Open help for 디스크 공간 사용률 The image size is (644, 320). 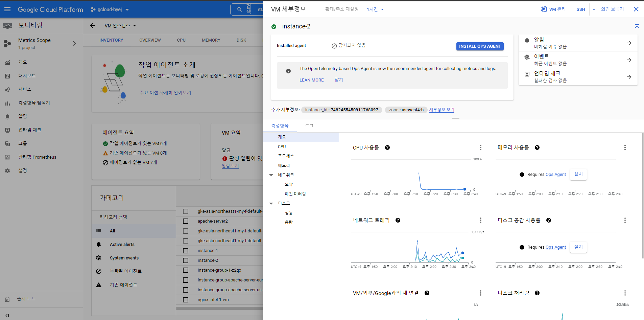tap(549, 220)
